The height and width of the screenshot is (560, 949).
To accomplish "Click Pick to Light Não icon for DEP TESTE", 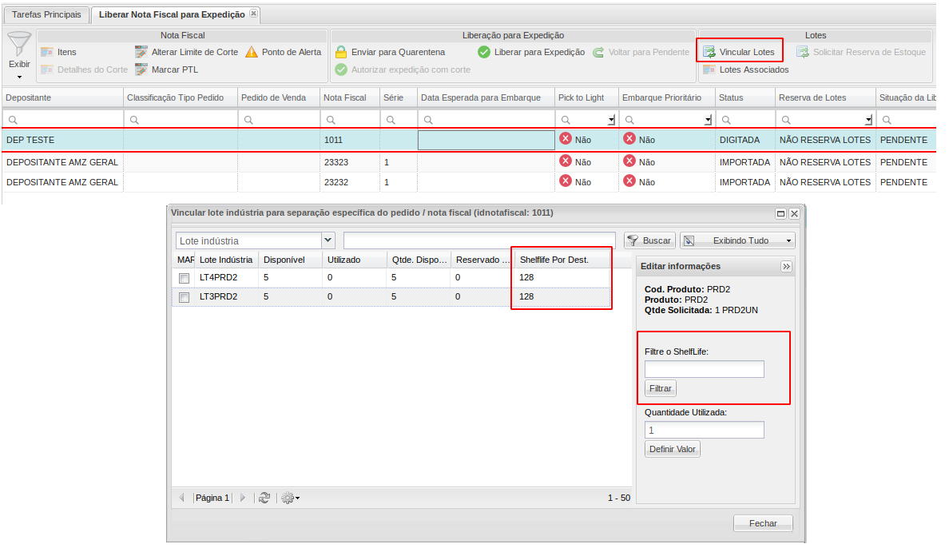I will (566, 139).
